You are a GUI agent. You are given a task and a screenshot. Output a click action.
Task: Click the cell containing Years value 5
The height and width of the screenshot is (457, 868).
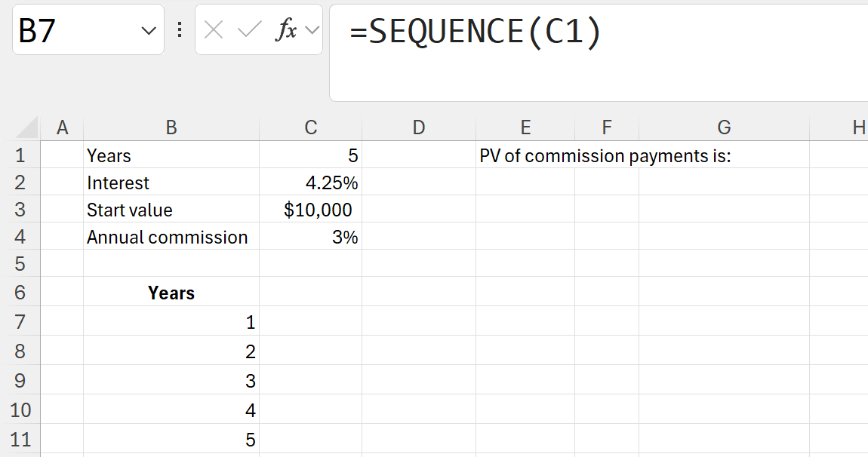[x=310, y=156]
